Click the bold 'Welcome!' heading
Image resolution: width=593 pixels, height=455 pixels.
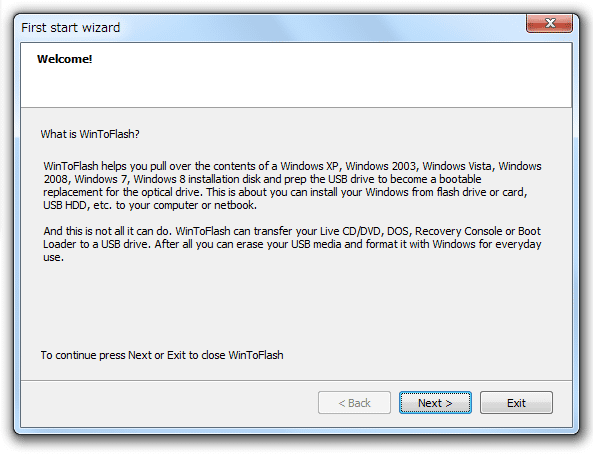(65, 59)
